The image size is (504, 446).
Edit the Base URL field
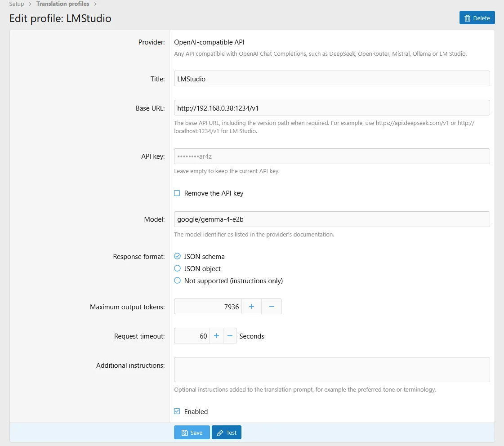point(332,108)
